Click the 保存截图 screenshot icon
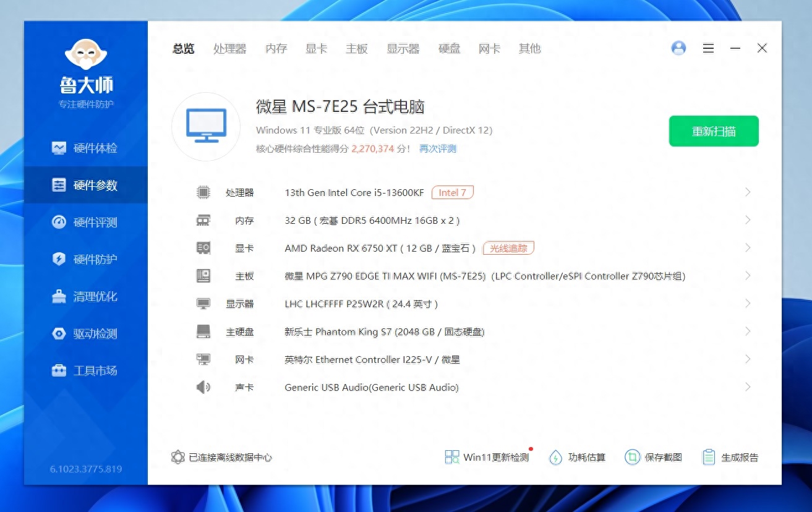 (632, 458)
